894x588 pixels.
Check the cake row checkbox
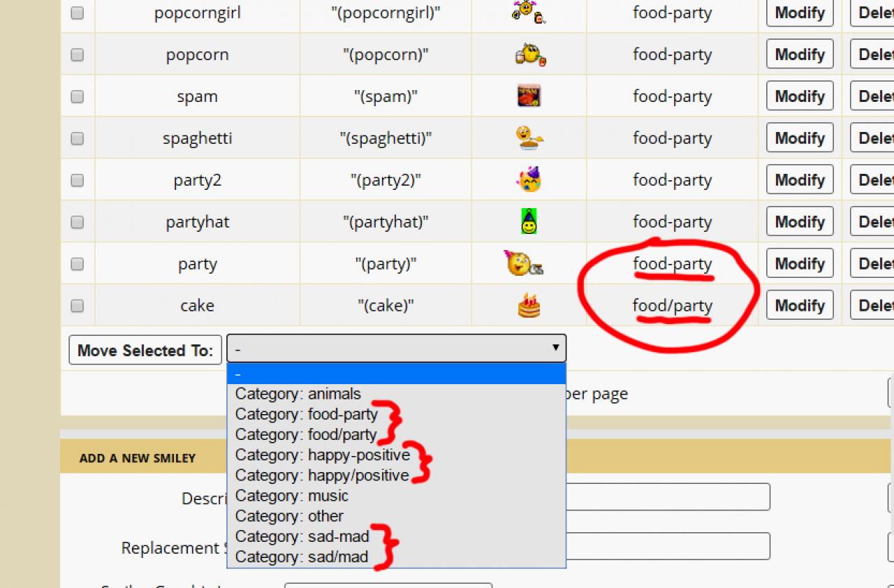(x=78, y=306)
